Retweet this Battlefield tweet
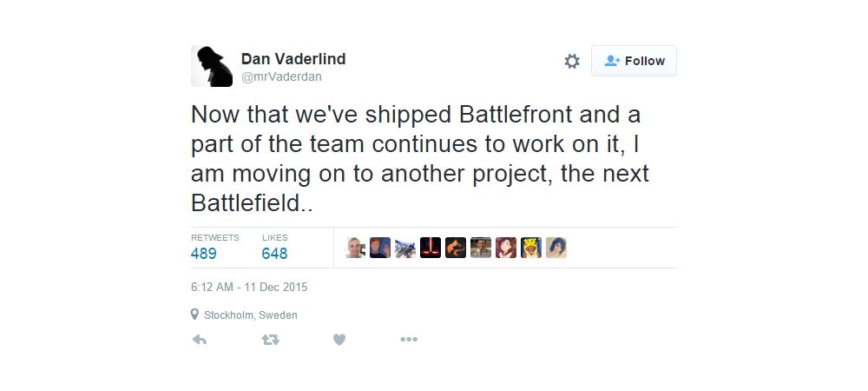The height and width of the screenshot is (391, 868). 270,340
